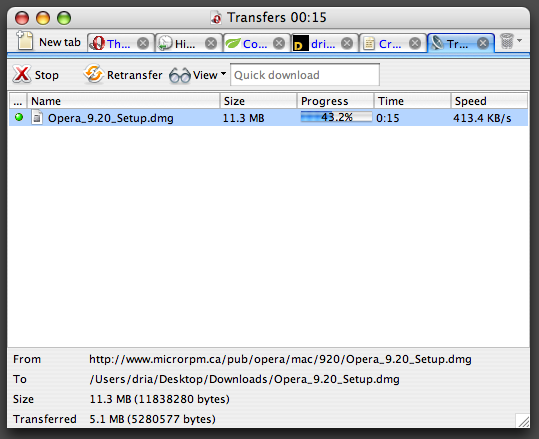Sort by the Speed column header
Screen dimensions: 539x439
[488, 101]
